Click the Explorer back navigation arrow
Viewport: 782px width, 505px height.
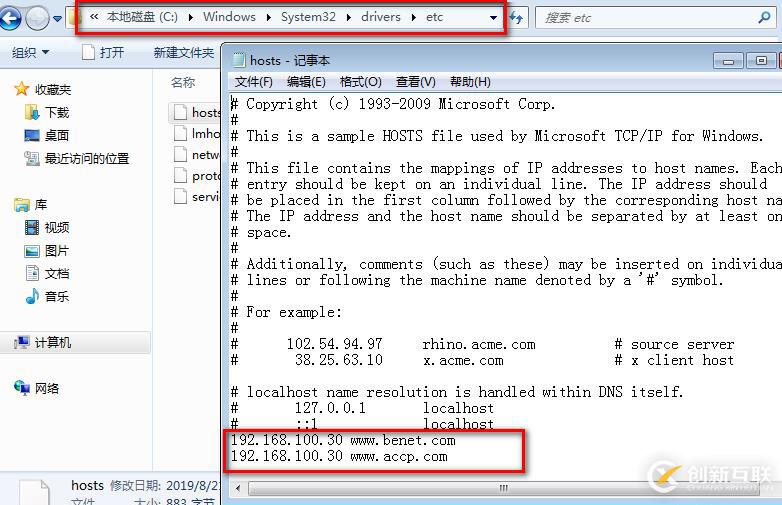coord(10,18)
